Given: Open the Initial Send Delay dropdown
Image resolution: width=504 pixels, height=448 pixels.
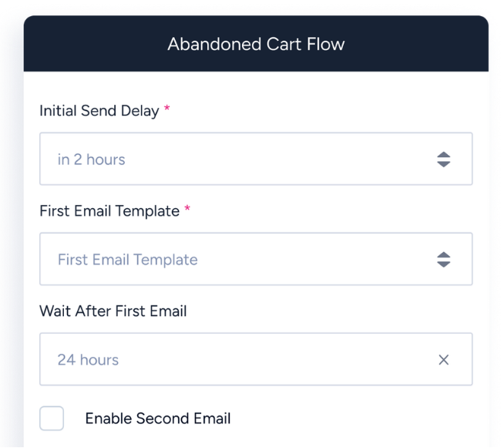Looking at the screenshot, I should click(x=256, y=159).
